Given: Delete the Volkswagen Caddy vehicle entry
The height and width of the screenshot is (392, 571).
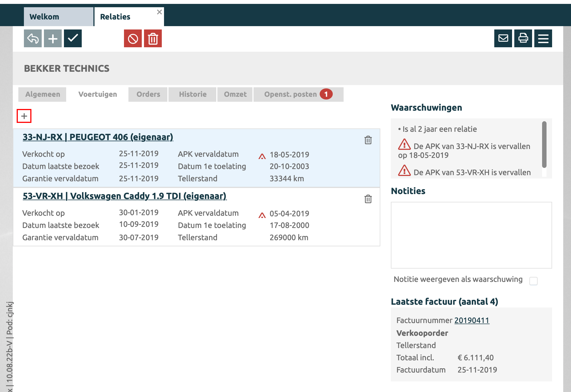Looking at the screenshot, I should tap(368, 199).
